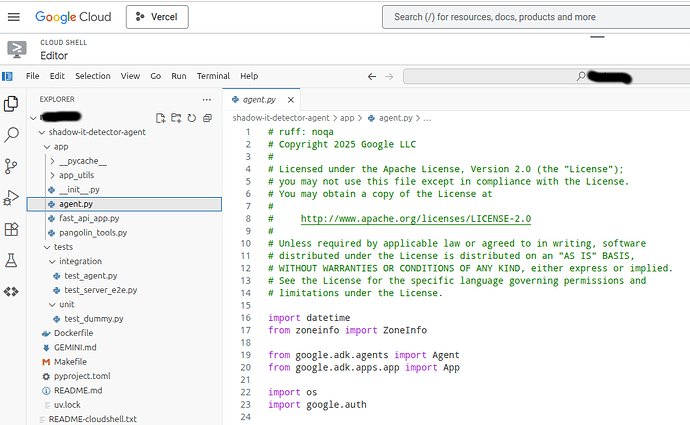Open the Search view in activity bar
690x425 pixels.
tap(12, 135)
